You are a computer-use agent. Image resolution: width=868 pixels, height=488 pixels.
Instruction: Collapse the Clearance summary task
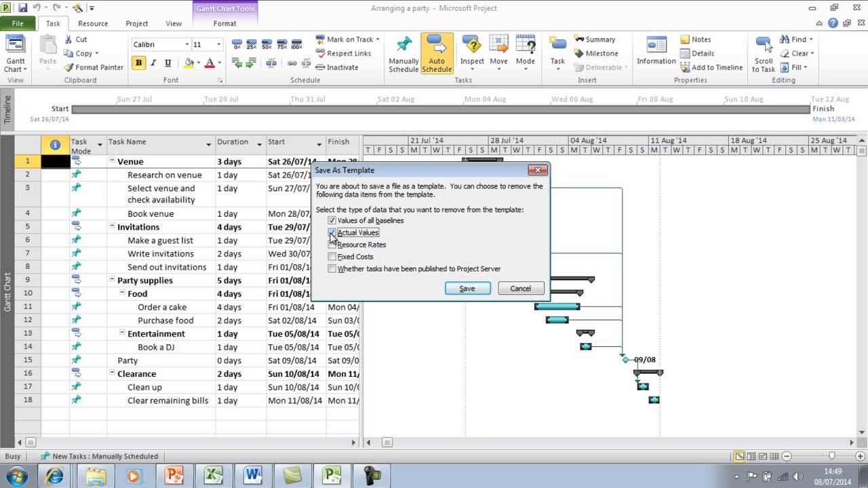(x=113, y=373)
